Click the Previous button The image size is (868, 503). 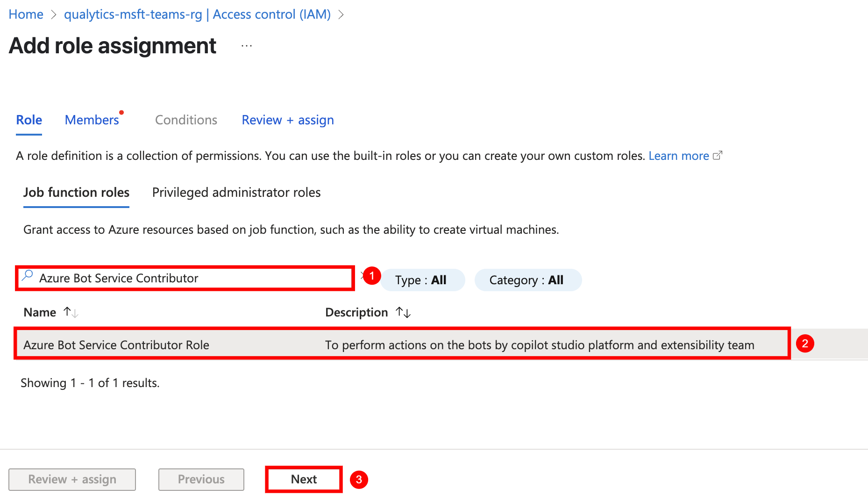pyautogui.click(x=201, y=479)
